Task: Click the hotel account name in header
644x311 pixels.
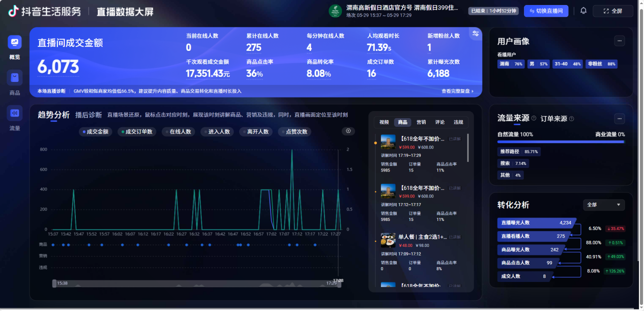Action: coord(402,8)
